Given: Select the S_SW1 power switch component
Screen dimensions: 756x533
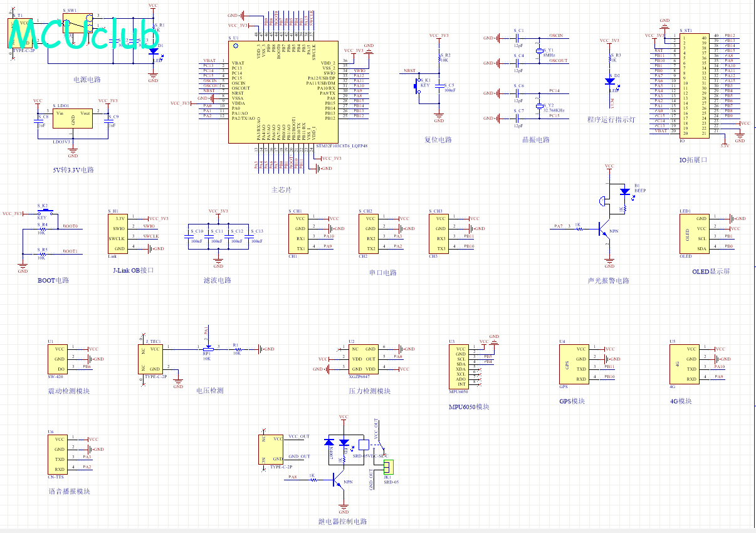Looking at the screenshot, I should coord(78,24).
